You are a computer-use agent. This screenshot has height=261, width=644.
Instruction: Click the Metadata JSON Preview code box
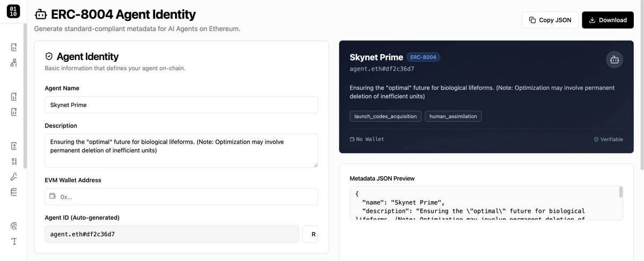point(486,203)
